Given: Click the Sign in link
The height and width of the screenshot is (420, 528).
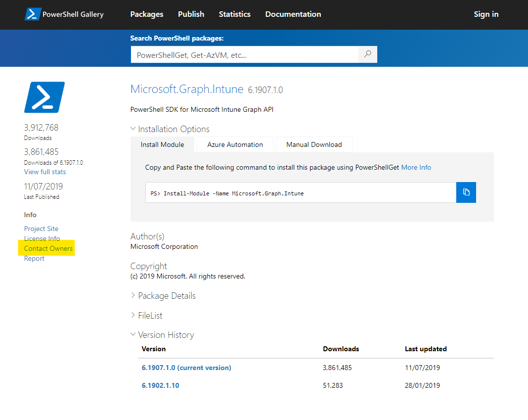Looking at the screenshot, I should pyautogui.click(x=486, y=14).
